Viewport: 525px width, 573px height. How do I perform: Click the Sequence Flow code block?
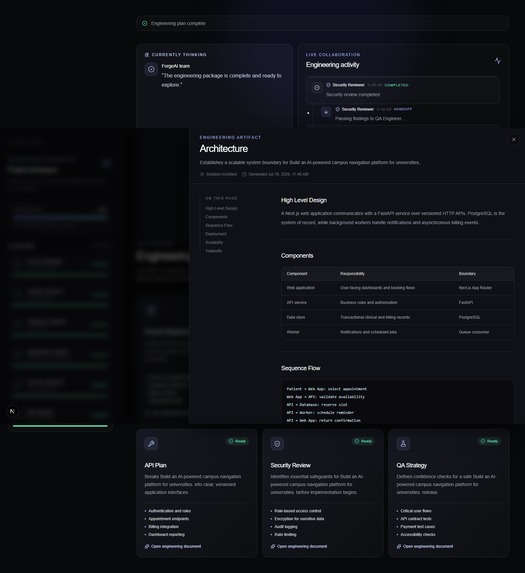pyautogui.click(x=397, y=402)
